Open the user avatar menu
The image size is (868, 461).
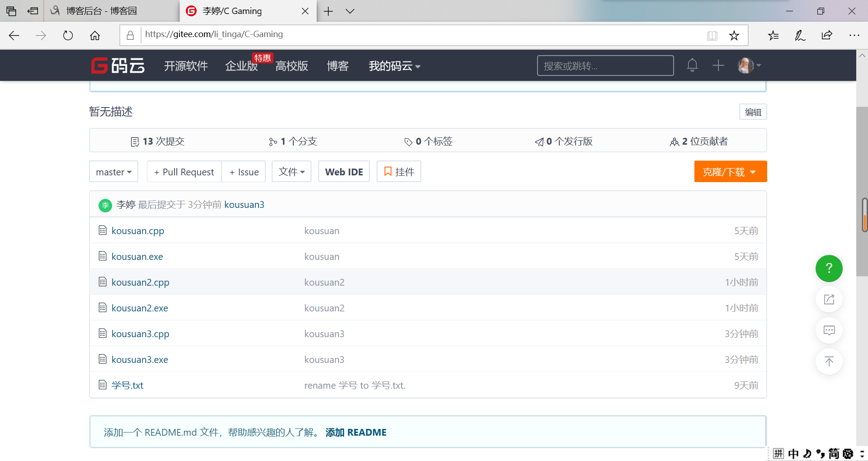(749, 66)
